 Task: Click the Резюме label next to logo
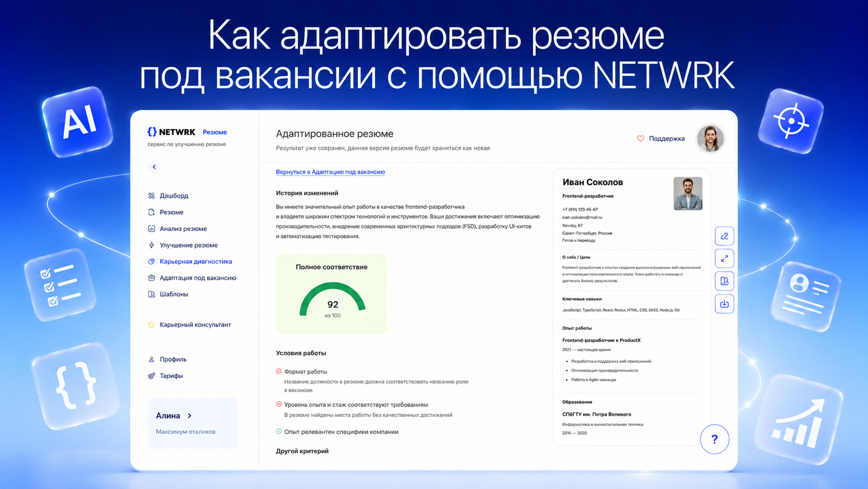tap(215, 133)
